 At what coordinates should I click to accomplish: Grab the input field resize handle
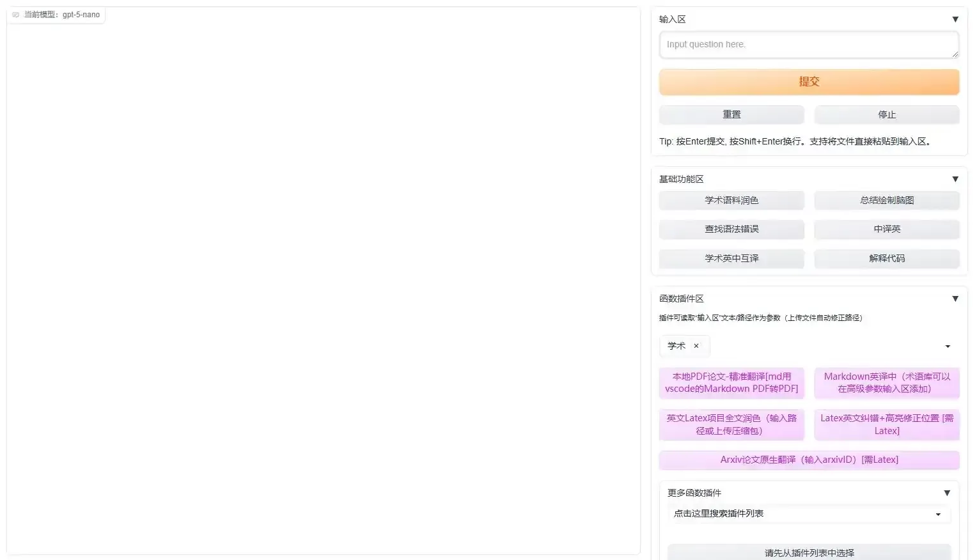[955, 54]
